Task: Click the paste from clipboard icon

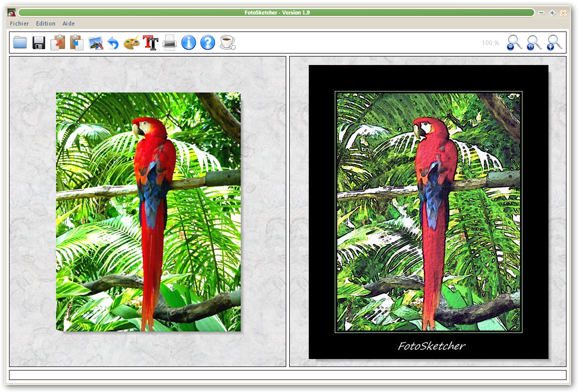Action: (77, 42)
